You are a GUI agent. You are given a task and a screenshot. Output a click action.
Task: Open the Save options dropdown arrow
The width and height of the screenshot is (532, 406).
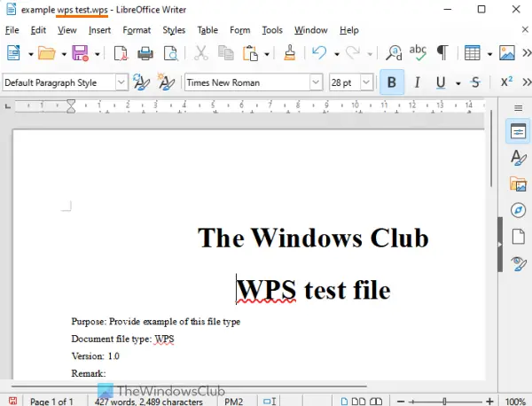click(x=97, y=54)
